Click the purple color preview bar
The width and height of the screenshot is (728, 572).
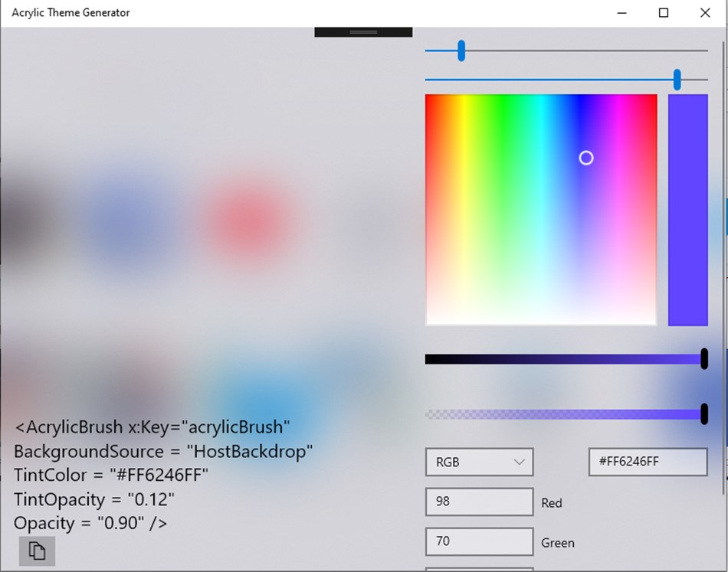pyautogui.click(x=687, y=210)
